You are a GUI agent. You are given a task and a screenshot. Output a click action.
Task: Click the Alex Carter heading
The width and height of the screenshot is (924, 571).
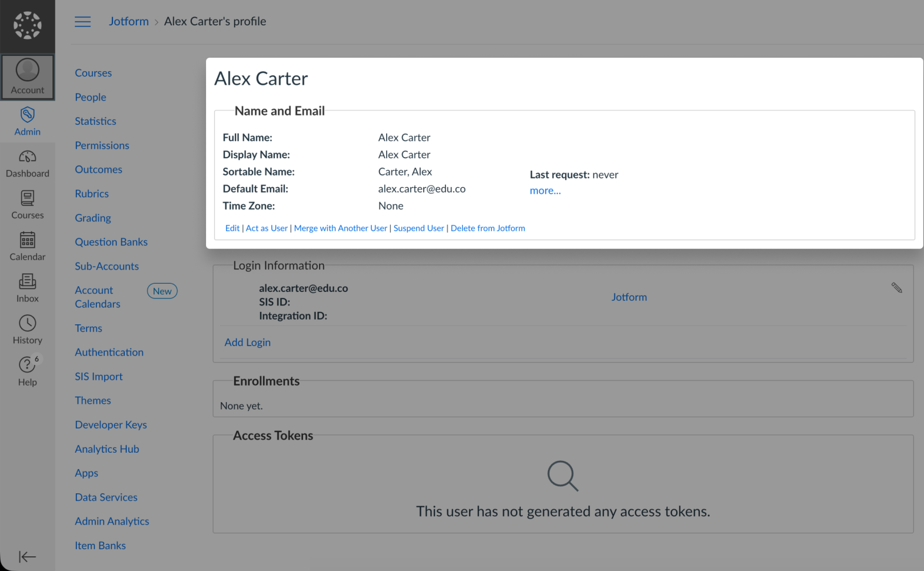(x=261, y=78)
